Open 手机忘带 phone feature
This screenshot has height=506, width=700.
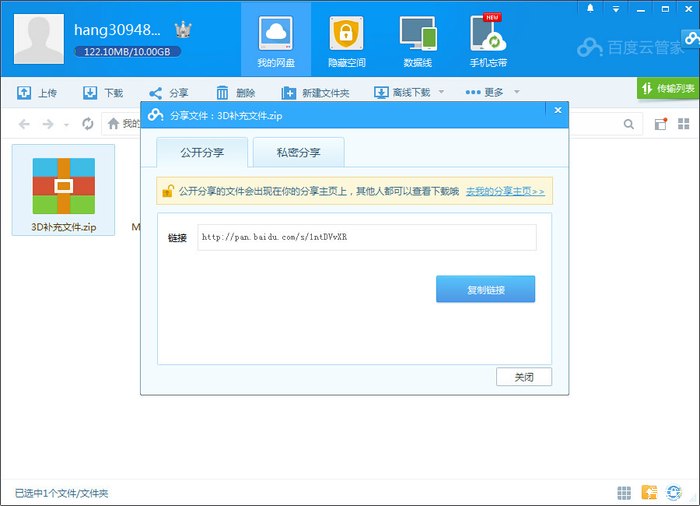point(489,40)
